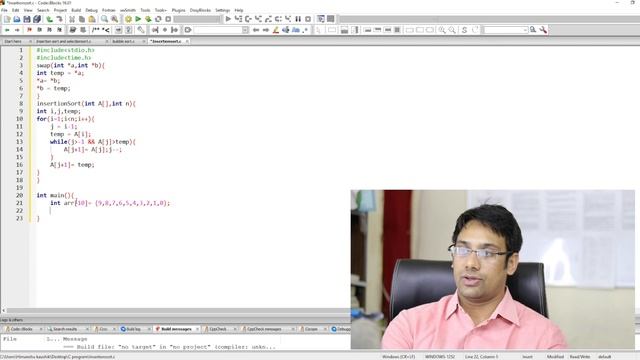Open the Edit menu
Image resolution: width=640 pixels, height=360 pixels.
point(16,10)
